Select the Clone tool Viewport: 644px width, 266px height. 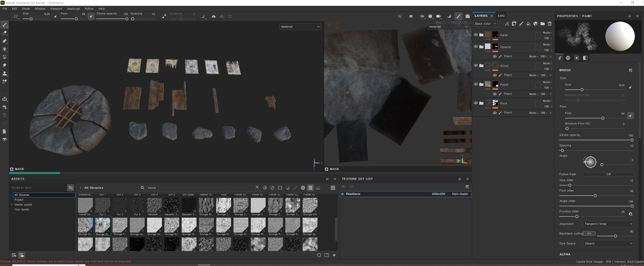tap(4, 73)
